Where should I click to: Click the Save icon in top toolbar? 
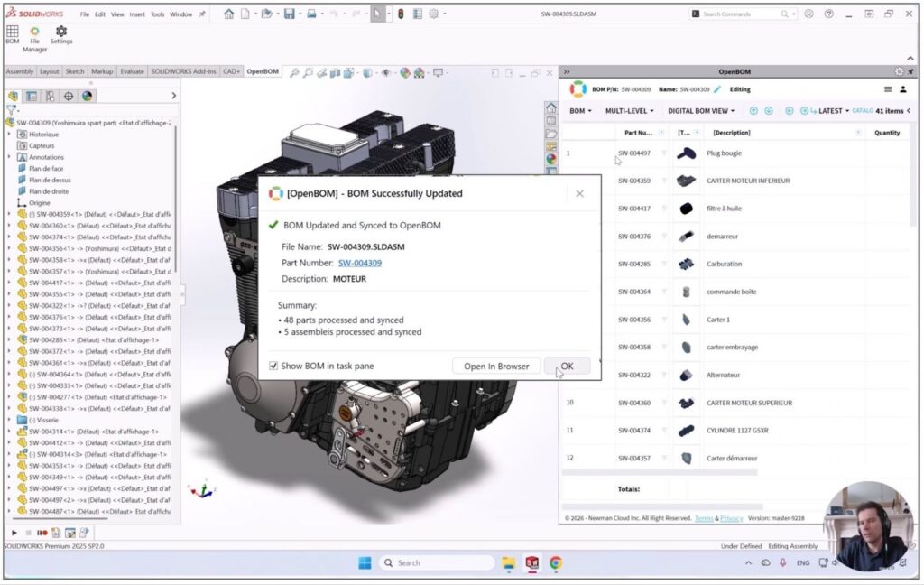click(289, 14)
